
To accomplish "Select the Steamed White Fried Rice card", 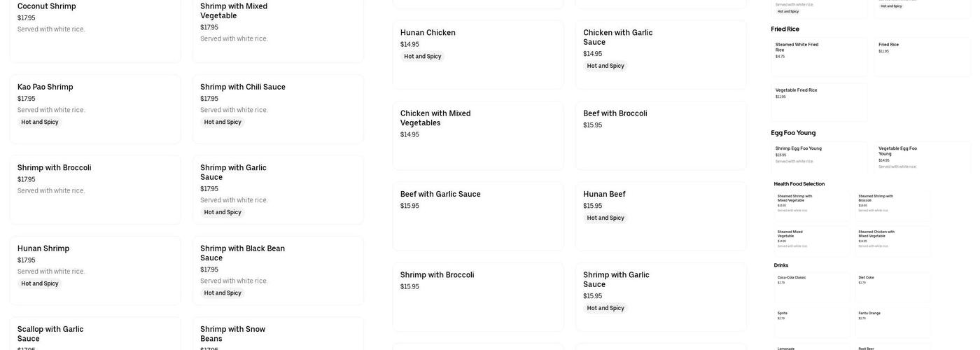I will pos(819,57).
